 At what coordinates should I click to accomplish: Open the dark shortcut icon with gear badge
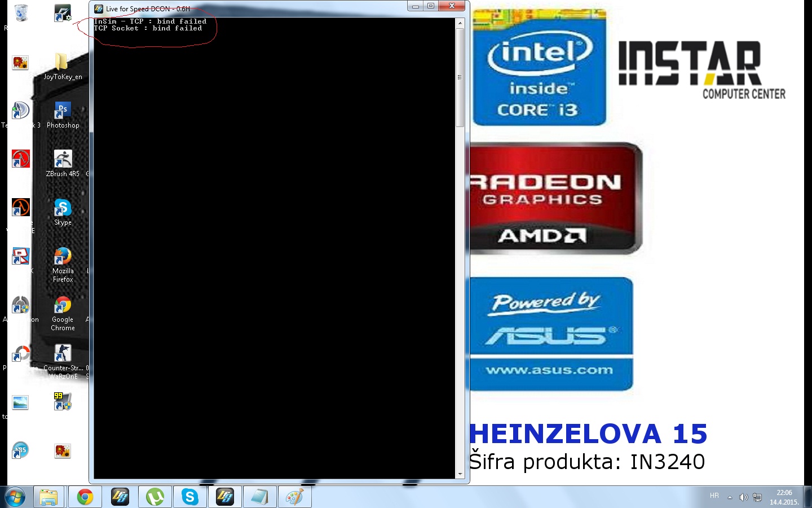63,13
